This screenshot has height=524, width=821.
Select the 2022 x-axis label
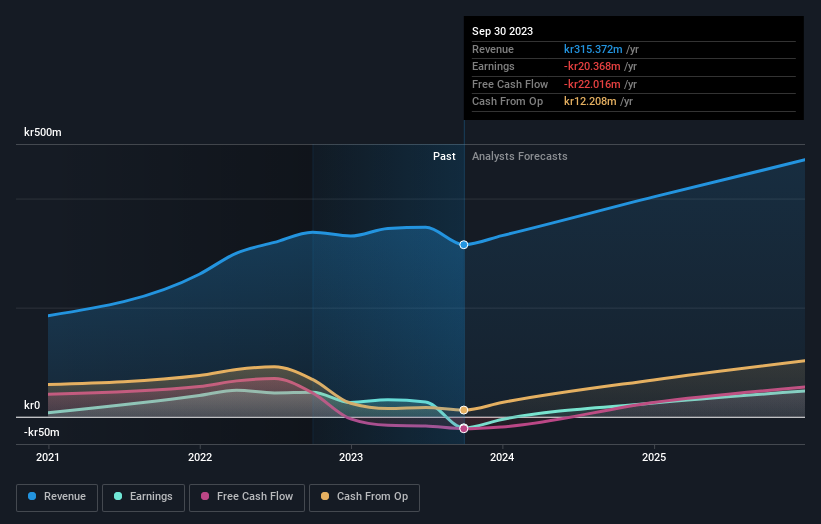pos(200,457)
